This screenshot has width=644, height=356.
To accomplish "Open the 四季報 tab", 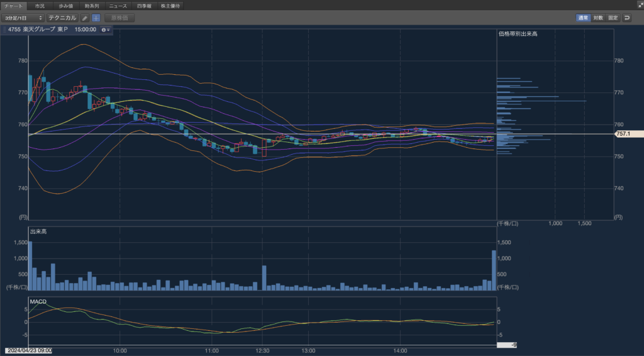I will pyautogui.click(x=144, y=6).
